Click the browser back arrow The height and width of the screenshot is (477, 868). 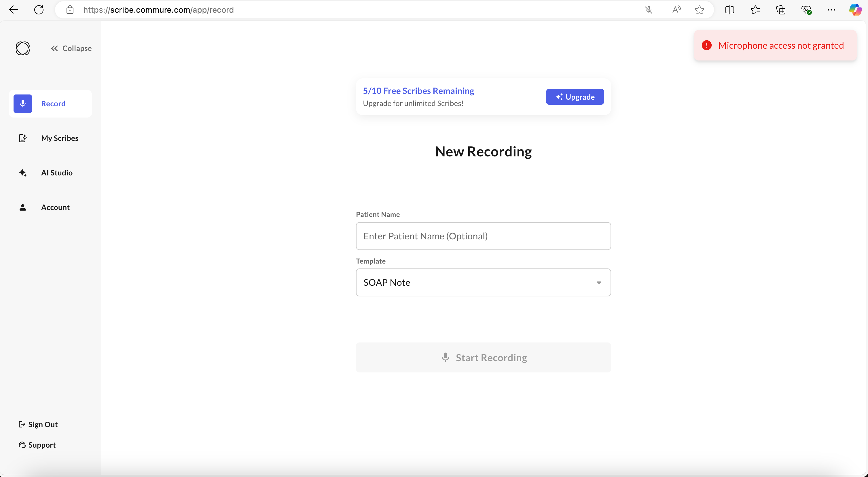(13, 10)
